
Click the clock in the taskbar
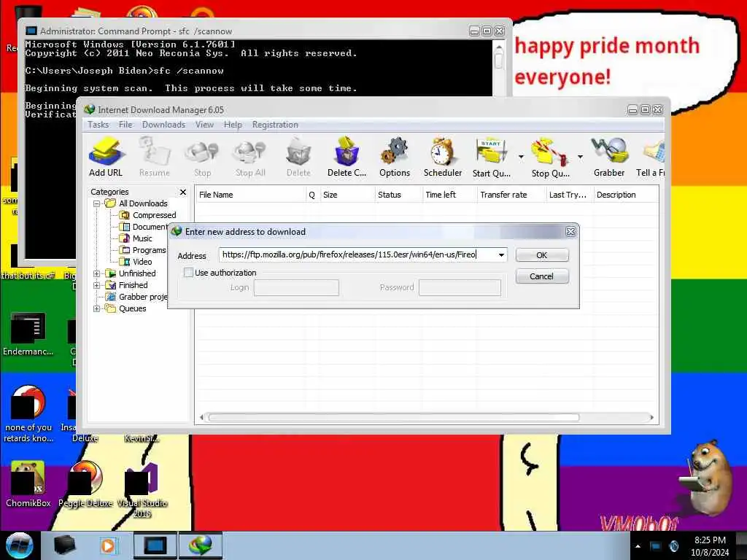(x=710, y=546)
